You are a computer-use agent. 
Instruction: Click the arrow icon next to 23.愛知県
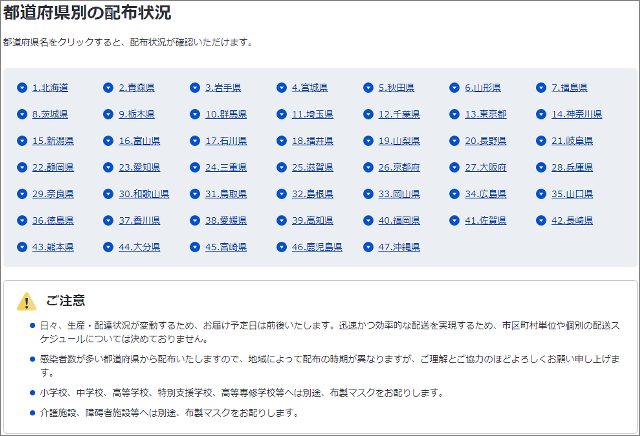109,167
